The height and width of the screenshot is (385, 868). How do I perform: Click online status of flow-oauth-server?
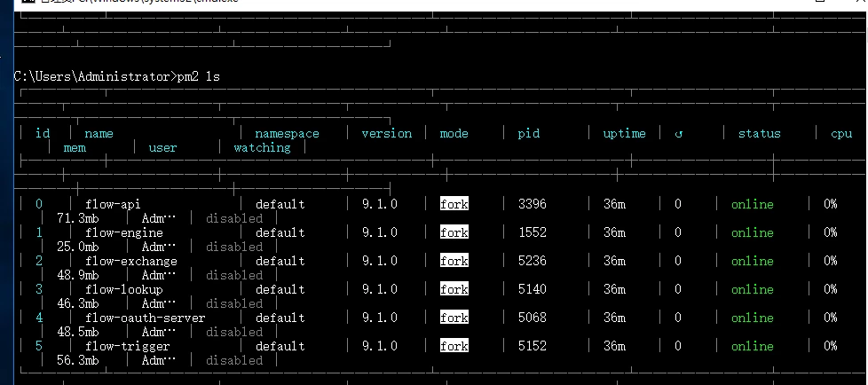(753, 318)
